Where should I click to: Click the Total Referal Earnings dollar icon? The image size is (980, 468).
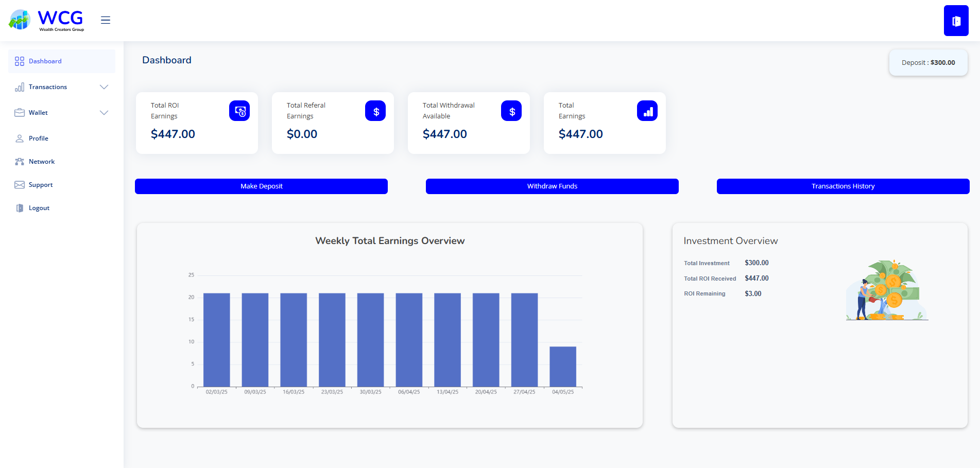375,111
